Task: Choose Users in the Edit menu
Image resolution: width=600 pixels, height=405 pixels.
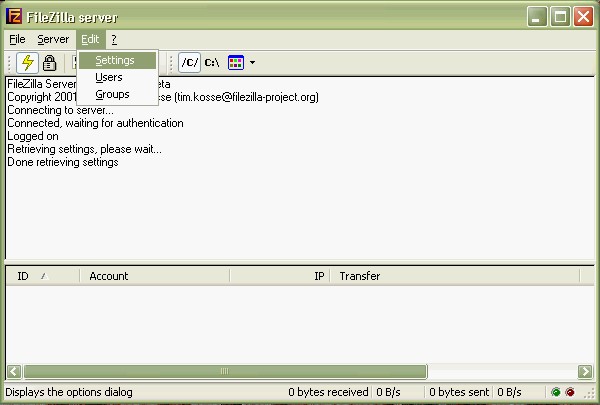Action: click(x=109, y=77)
